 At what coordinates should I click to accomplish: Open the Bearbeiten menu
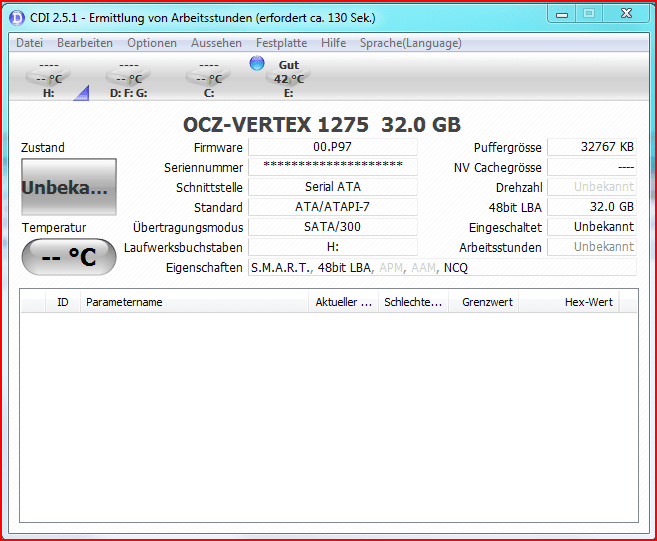[x=85, y=43]
